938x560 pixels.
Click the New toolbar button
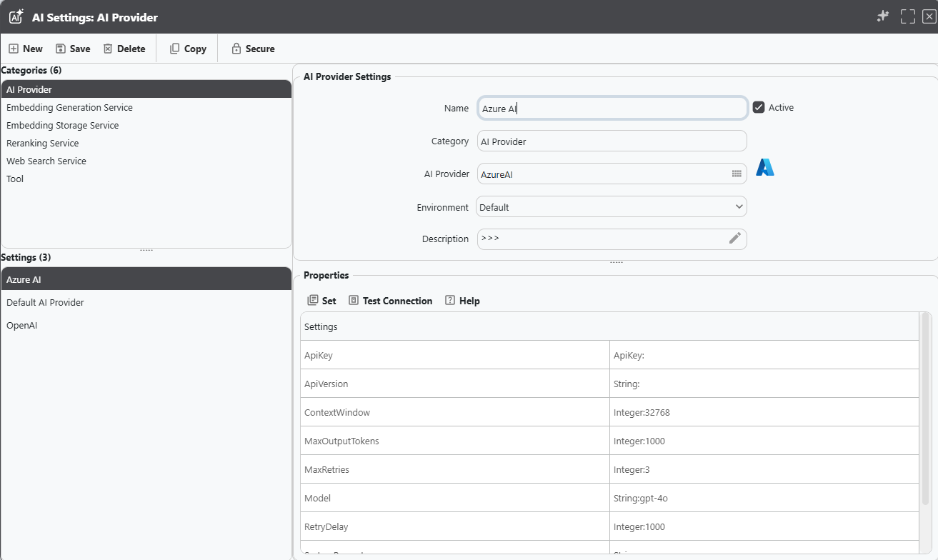26,49
